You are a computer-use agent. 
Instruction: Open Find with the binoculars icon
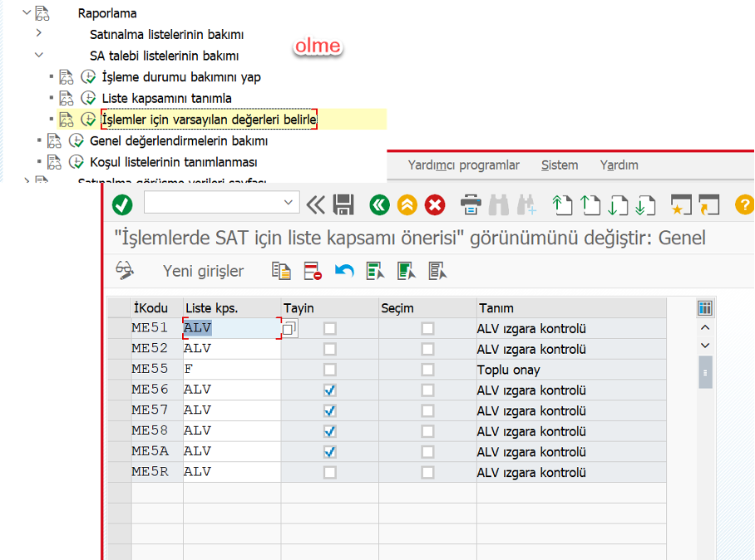click(x=498, y=205)
